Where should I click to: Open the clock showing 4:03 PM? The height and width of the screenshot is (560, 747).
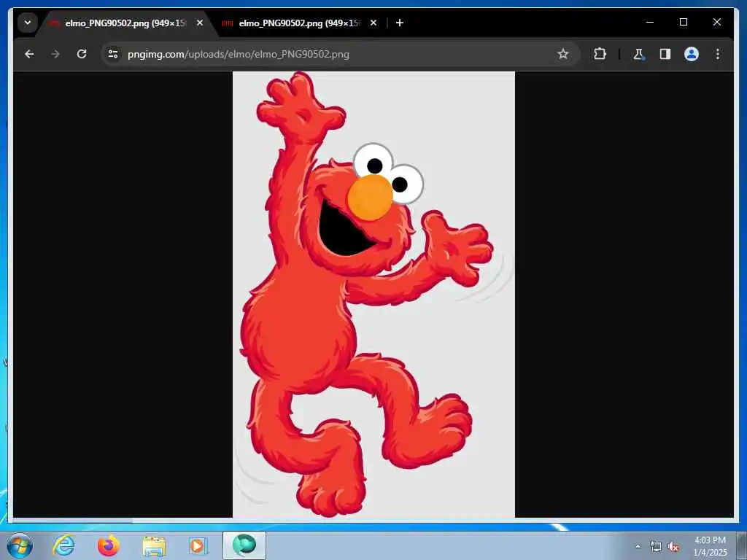tap(710, 546)
